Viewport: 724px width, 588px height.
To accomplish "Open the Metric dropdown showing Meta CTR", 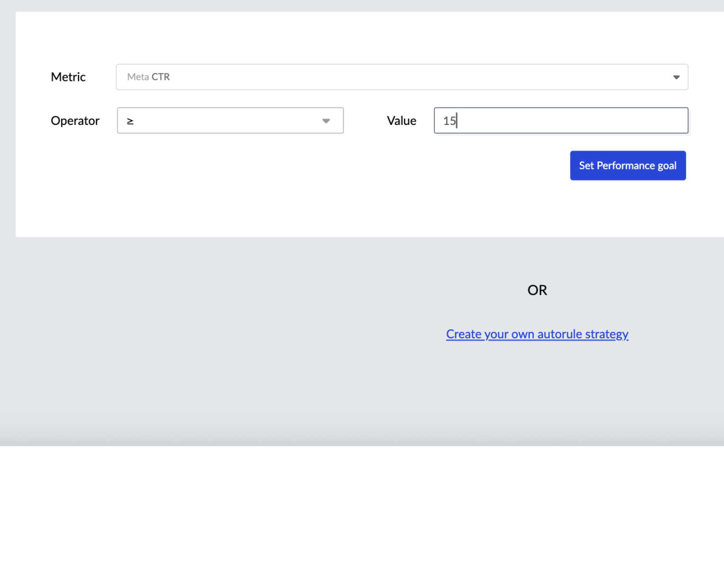I will [x=402, y=77].
